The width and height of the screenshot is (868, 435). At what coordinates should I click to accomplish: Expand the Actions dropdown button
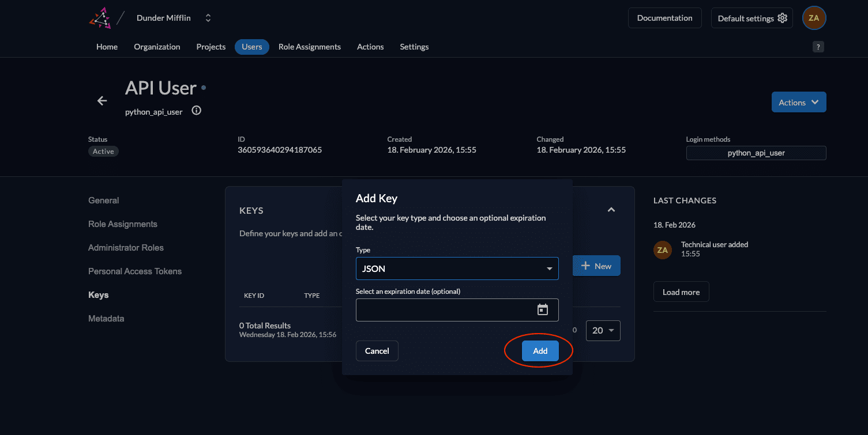click(798, 103)
